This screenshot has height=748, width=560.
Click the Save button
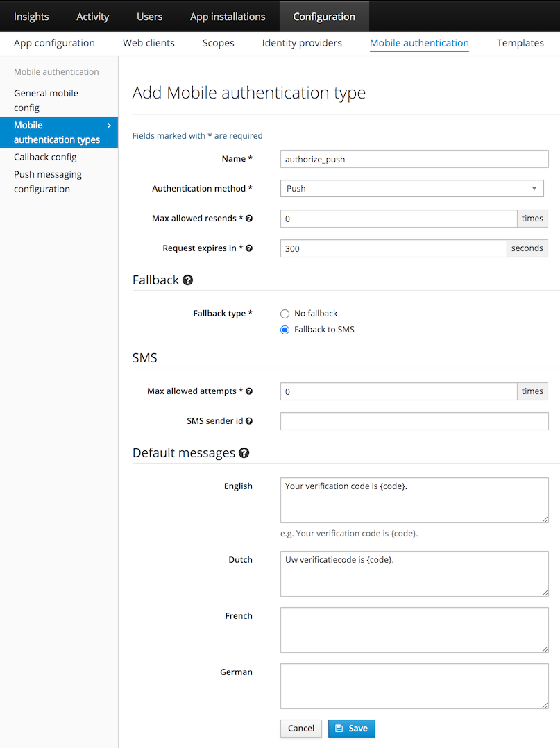[x=352, y=729]
